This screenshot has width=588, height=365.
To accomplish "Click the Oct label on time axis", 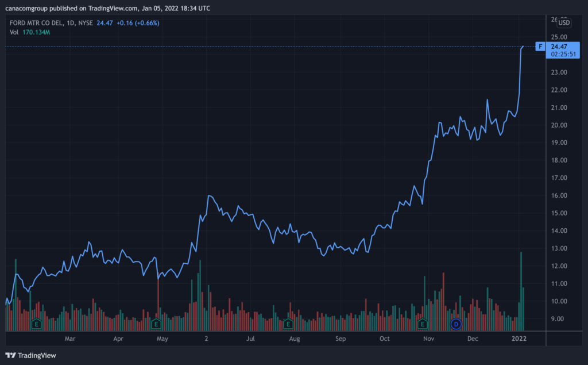I will coord(384,339).
